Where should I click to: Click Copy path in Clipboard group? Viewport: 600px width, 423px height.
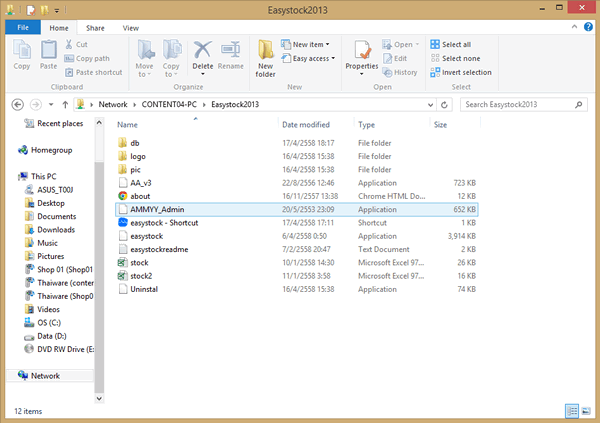[93, 59]
